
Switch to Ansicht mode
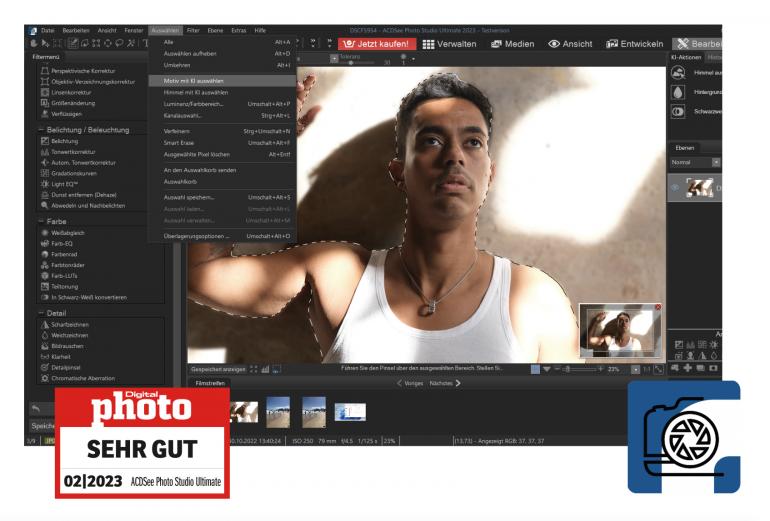pyautogui.click(x=570, y=44)
